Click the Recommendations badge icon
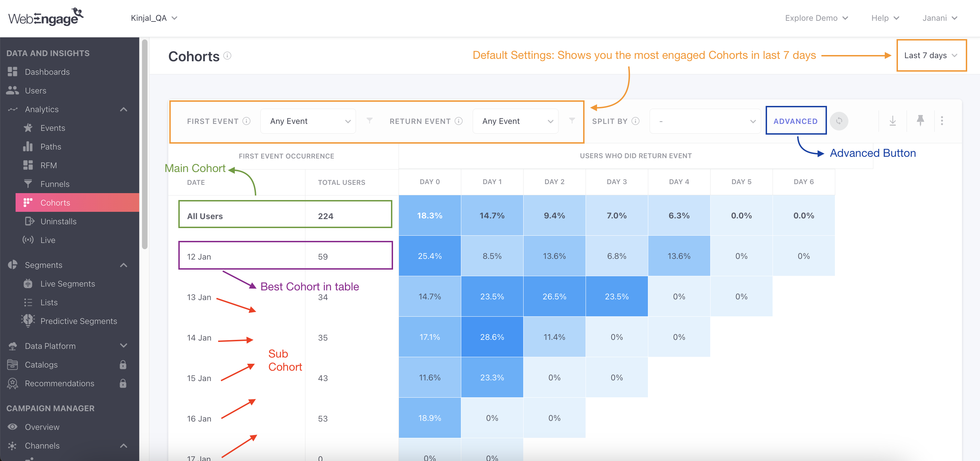The image size is (980, 461). click(12, 383)
